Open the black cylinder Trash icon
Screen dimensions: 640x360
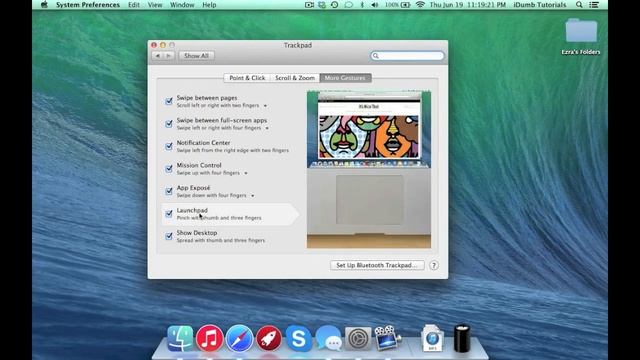[x=462, y=338]
